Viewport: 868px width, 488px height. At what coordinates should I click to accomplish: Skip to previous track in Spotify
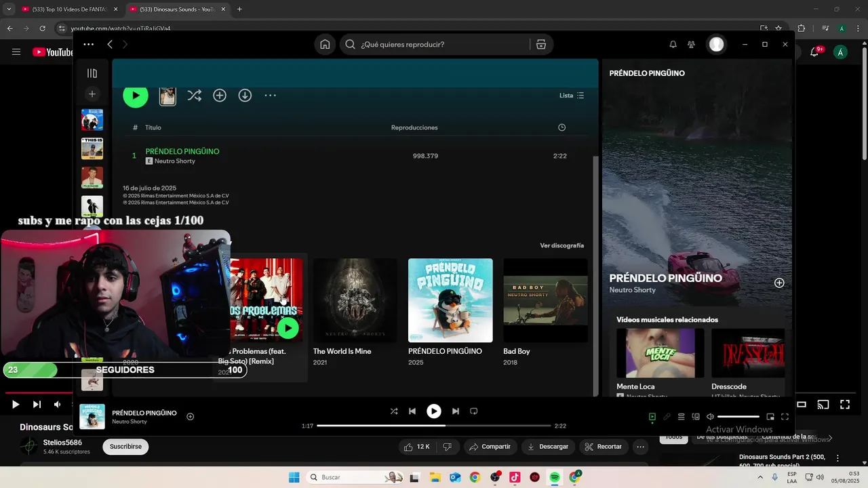point(412,411)
